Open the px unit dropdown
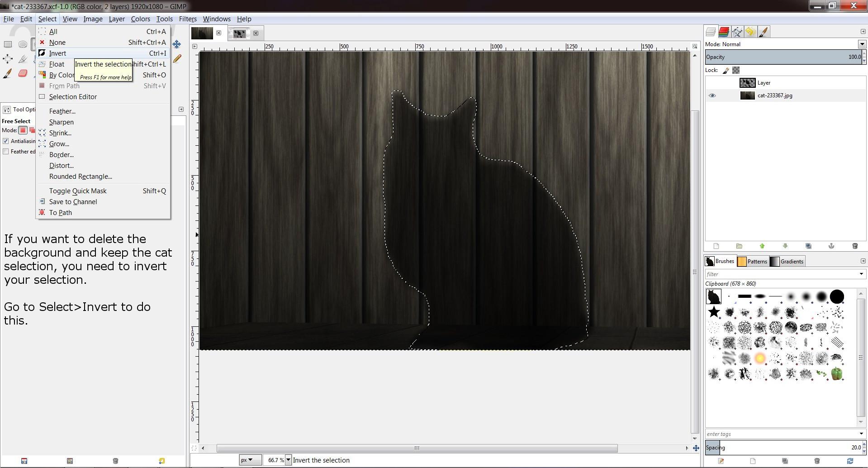The image size is (868, 468). click(250, 460)
